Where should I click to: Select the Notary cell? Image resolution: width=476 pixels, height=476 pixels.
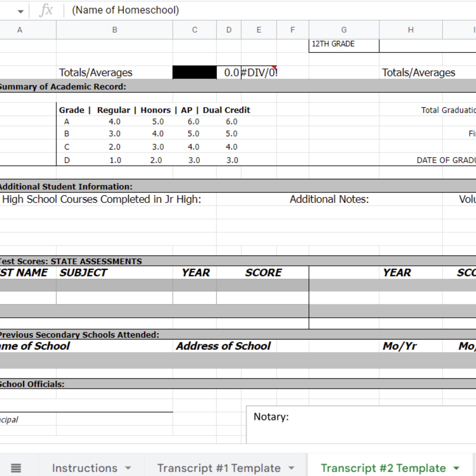click(x=271, y=416)
